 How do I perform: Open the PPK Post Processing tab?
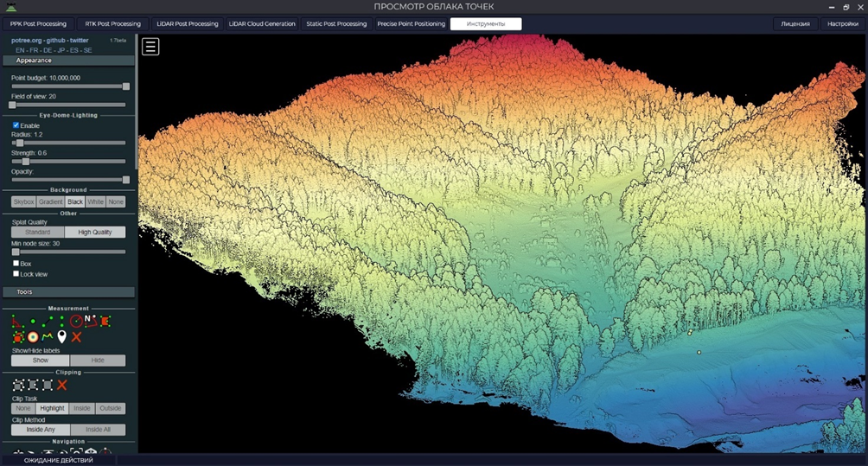coord(38,24)
